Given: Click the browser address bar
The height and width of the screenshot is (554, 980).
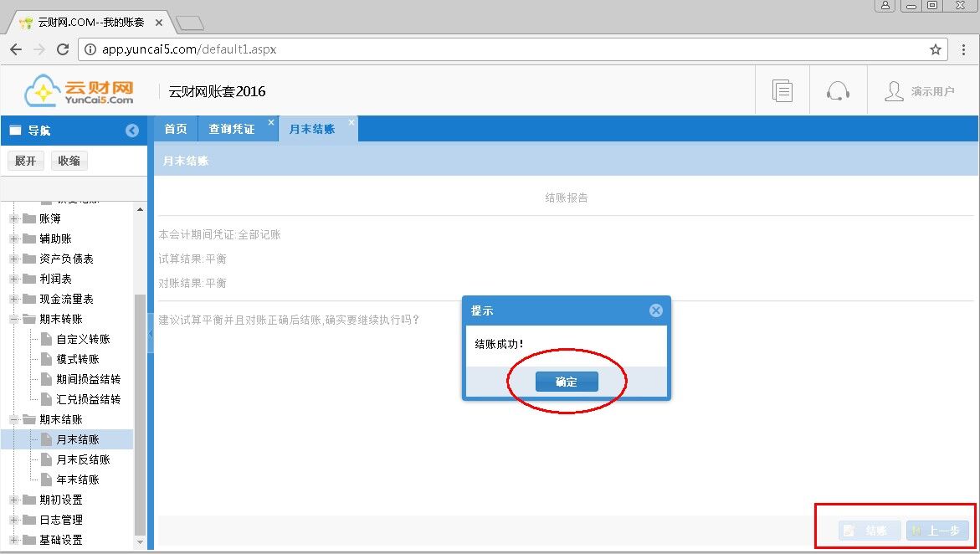Looking at the screenshot, I should click(x=502, y=49).
